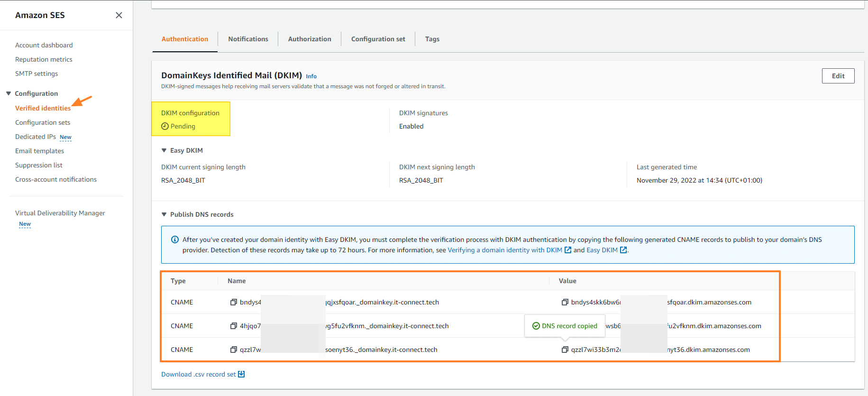Collapse the Easy DKIM section
This screenshot has height=396, width=868.
pyautogui.click(x=164, y=150)
